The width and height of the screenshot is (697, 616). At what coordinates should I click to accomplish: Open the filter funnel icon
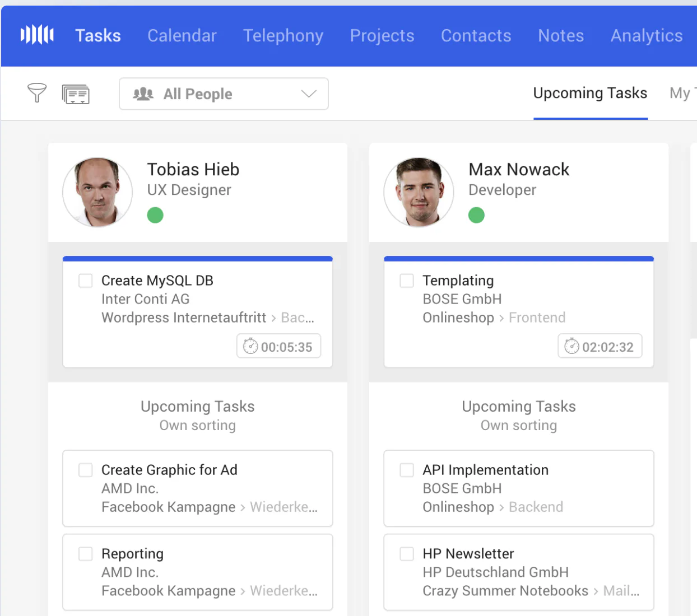(36, 94)
